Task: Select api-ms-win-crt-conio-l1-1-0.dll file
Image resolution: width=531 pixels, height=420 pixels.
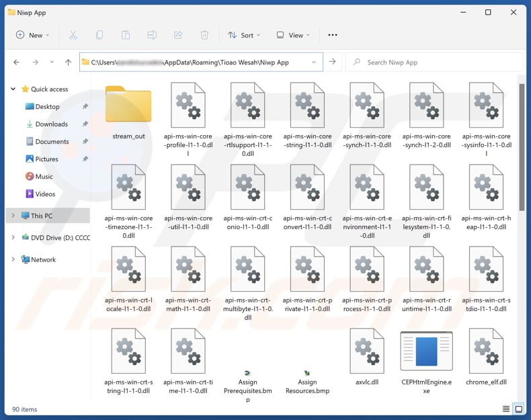Action: [x=248, y=197]
